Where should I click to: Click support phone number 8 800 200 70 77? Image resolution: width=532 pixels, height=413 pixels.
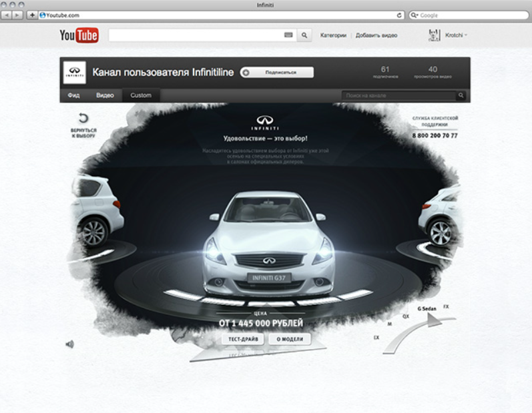pyautogui.click(x=435, y=135)
